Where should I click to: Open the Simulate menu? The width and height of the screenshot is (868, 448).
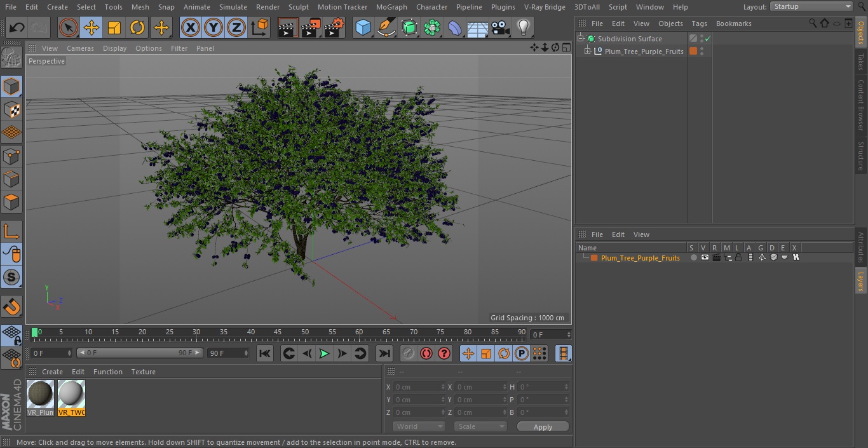click(233, 7)
